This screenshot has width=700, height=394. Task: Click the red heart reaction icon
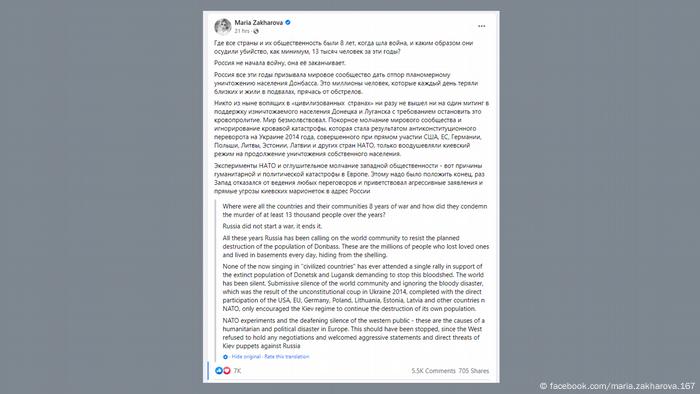(x=227, y=371)
